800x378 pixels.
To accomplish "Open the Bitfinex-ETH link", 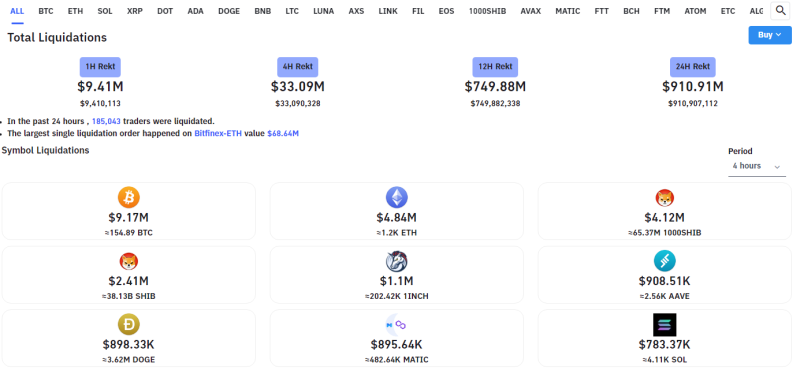I will 218,134.
